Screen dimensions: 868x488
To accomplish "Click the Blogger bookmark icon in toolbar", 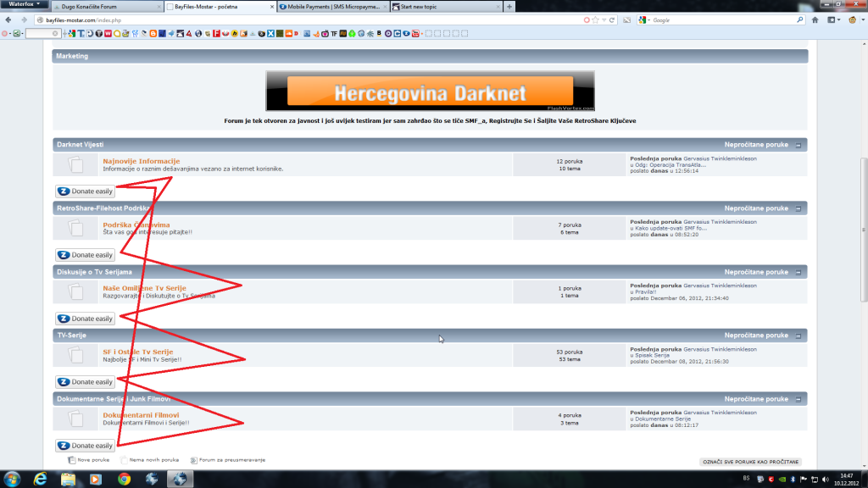I will 153,34.
